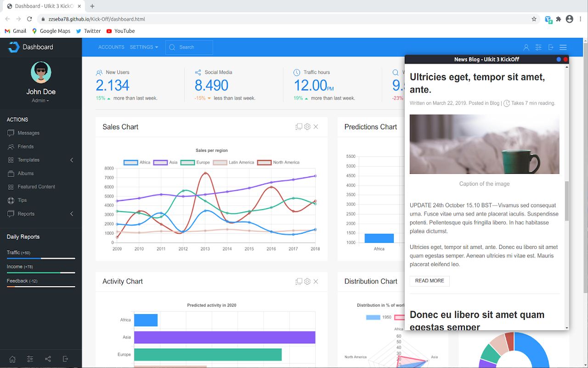Image resolution: width=588 pixels, height=368 pixels.
Task: Expand the Admin dropdown under John Doe
Action: 40,101
